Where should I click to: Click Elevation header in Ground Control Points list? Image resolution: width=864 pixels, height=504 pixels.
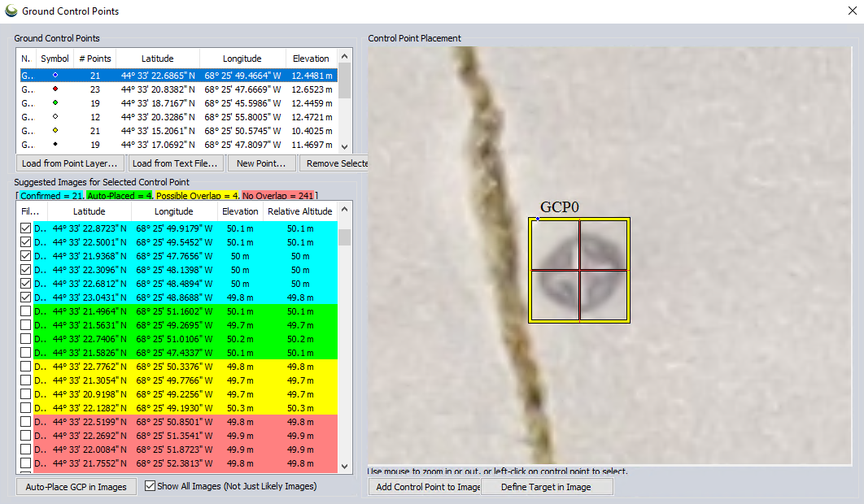click(x=311, y=59)
